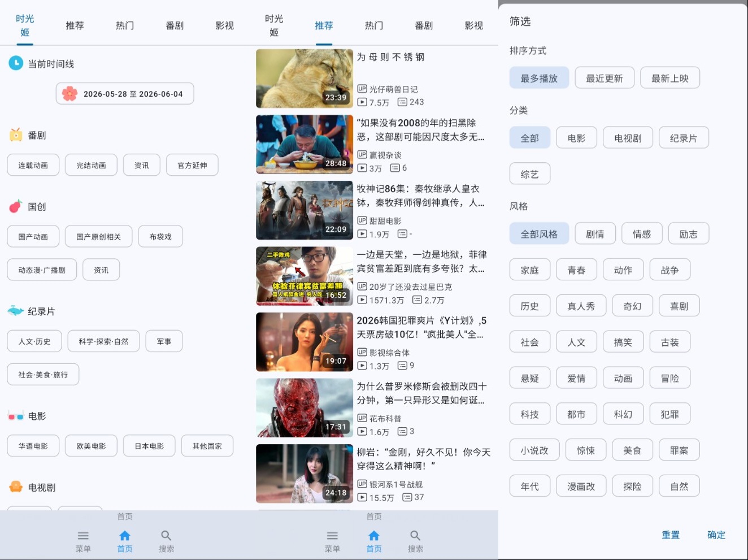
Task: Tap the whale icon beside 纪录片
Action: 15,311
